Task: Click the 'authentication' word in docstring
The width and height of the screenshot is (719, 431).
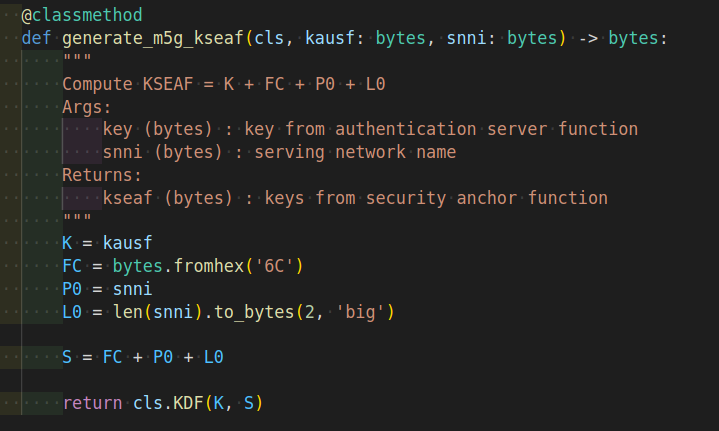Action: click(406, 129)
